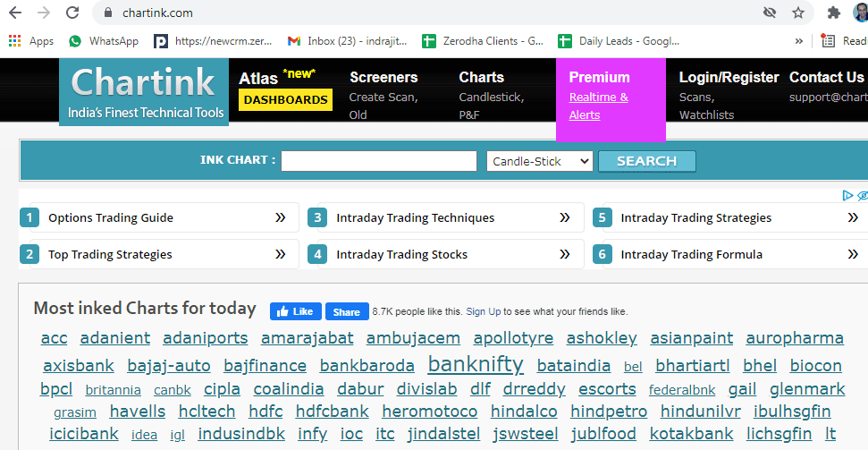Open the britannia chart link
This screenshot has width=868, height=450.
click(113, 390)
